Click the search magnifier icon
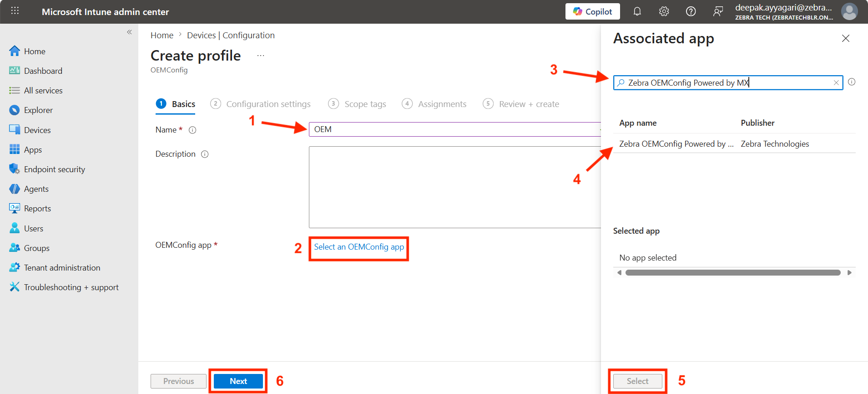The image size is (868, 394). click(x=621, y=82)
